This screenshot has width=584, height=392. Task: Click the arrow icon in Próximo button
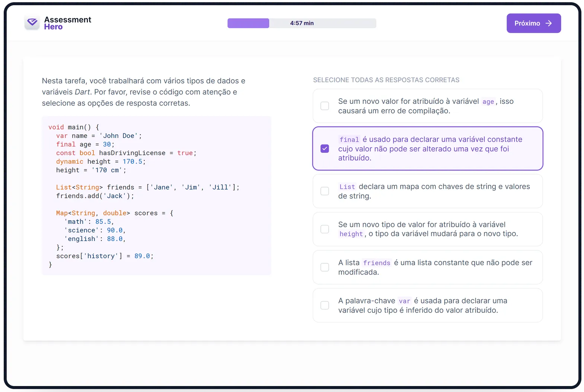tap(549, 23)
